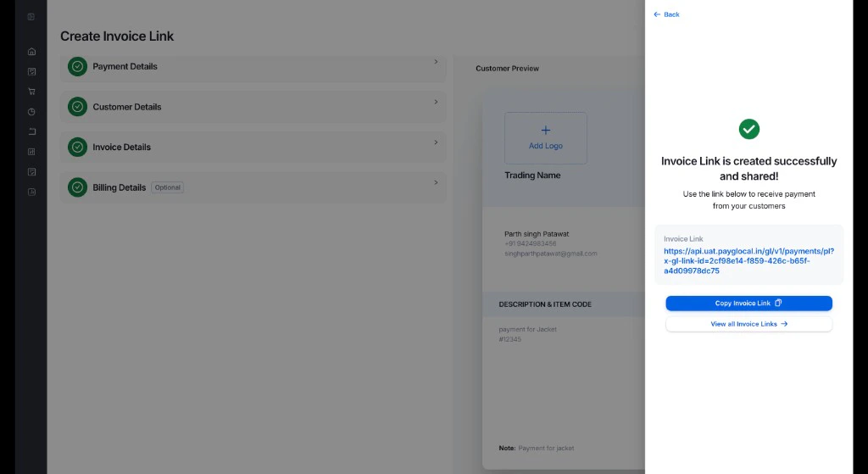Click Add Logo in customer preview

click(x=545, y=138)
